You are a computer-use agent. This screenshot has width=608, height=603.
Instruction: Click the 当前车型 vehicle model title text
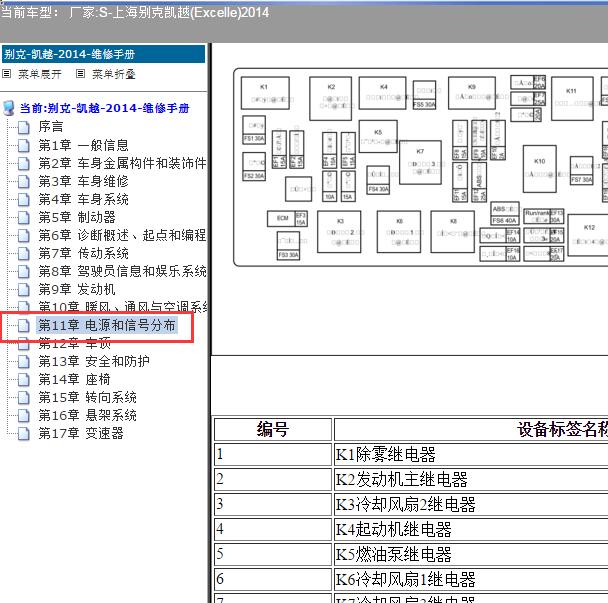135,12
